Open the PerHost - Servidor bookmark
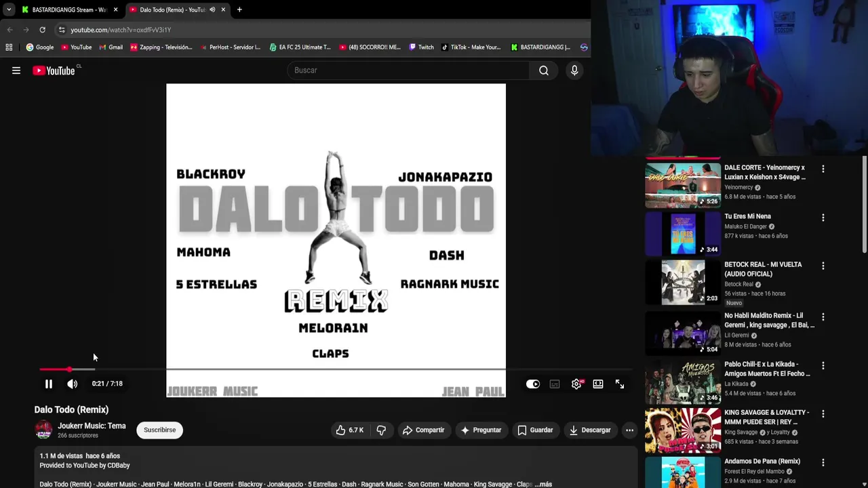The image size is (868, 488). pos(230,47)
